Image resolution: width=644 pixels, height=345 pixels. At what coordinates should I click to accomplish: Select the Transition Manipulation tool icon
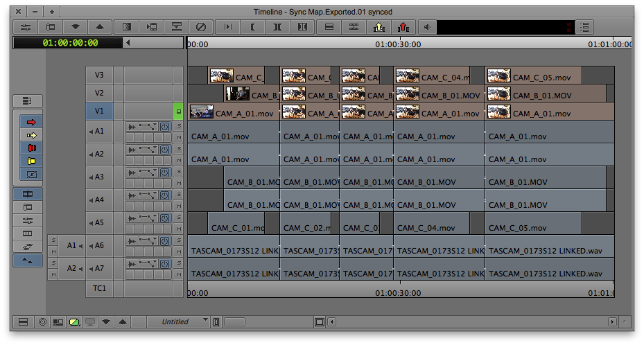pos(32,175)
